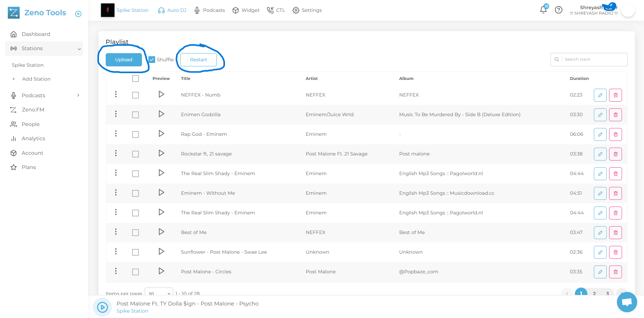Preview the Enimen Godzilla track
The height and width of the screenshot is (318, 644).
pos(161,114)
